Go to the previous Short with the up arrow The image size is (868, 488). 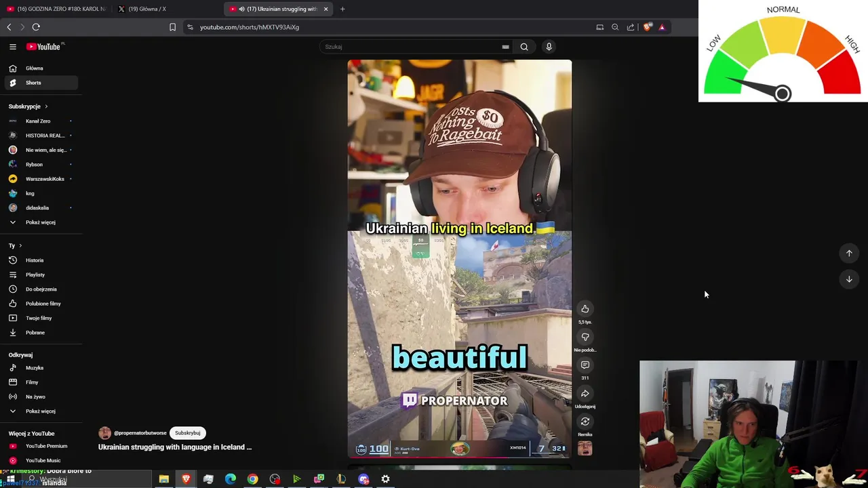pos(849,253)
